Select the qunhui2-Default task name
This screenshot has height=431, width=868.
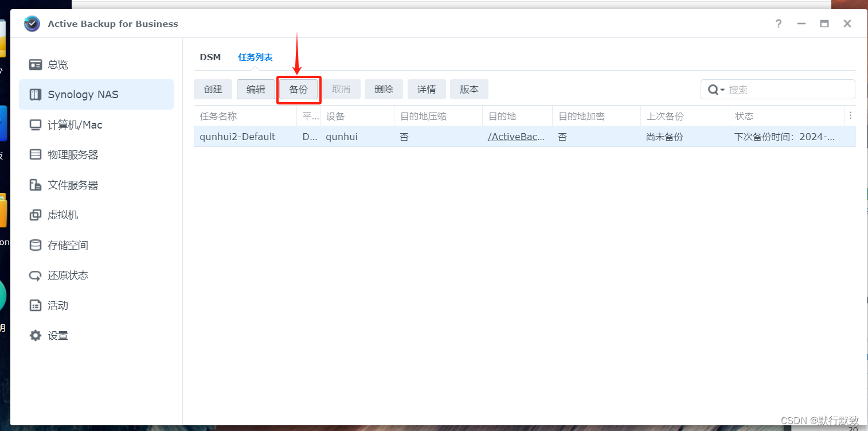[x=237, y=137]
